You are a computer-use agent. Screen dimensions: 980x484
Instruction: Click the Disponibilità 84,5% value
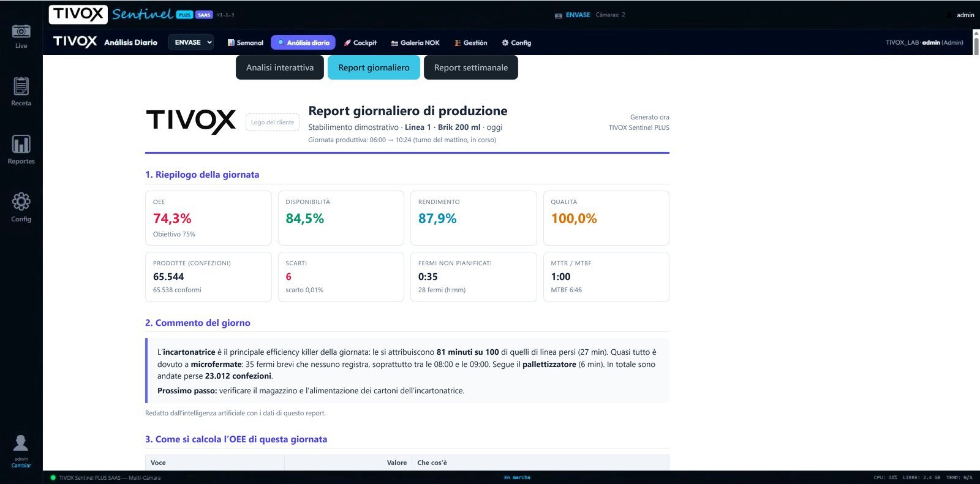305,219
